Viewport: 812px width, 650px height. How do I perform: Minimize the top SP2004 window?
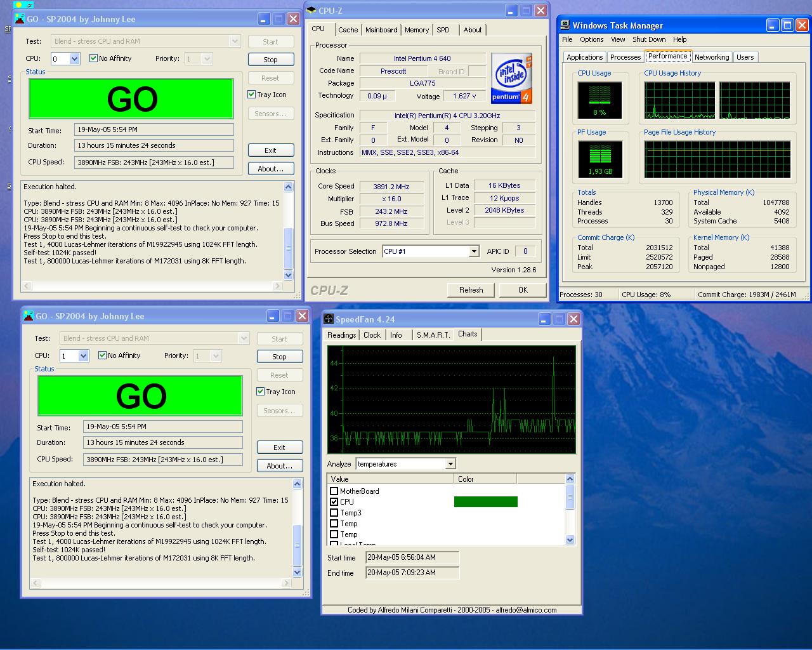pos(264,19)
